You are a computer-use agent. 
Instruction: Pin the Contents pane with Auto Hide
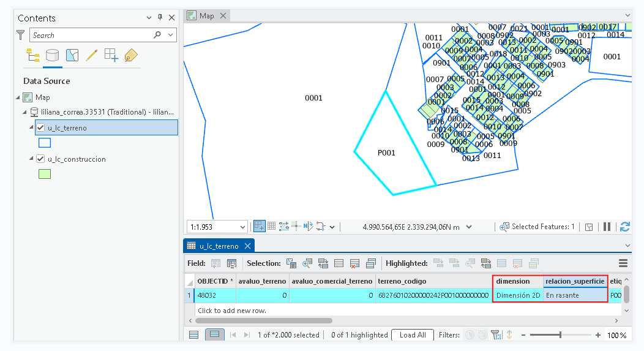pyautogui.click(x=160, y=17)
